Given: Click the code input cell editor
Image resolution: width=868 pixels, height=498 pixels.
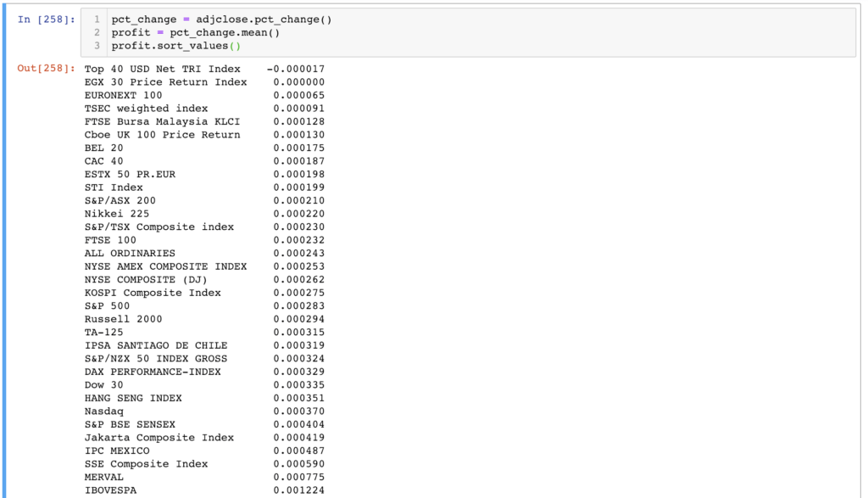Looking at the screenshot, I should [x=468, y=32].
